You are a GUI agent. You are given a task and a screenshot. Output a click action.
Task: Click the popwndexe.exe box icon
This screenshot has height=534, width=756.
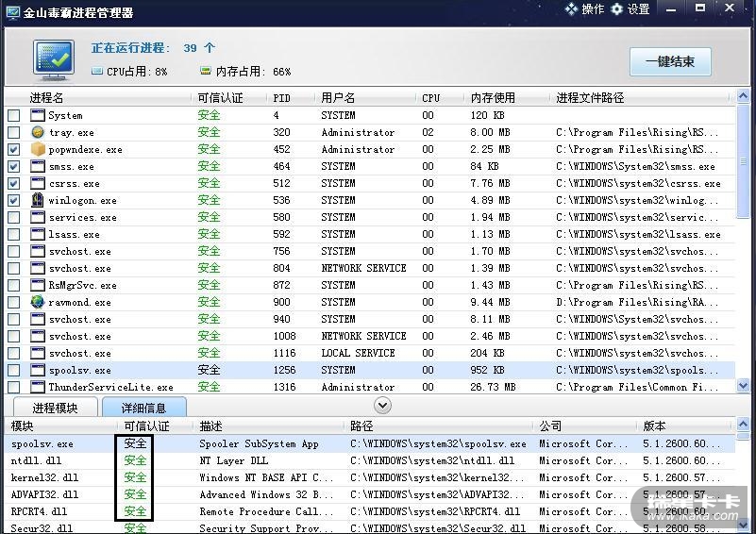click(x=38, y=149)
